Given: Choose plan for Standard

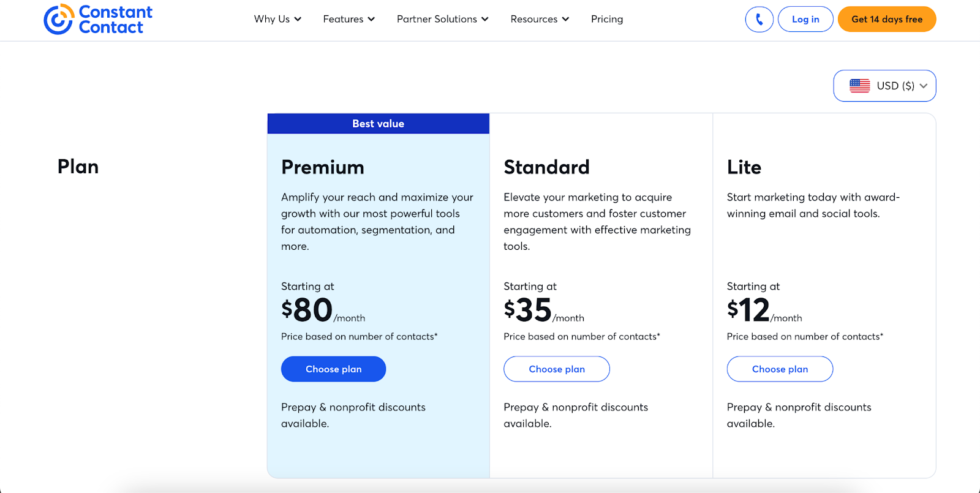Looking at the screenshot, I should pos(556,369).
